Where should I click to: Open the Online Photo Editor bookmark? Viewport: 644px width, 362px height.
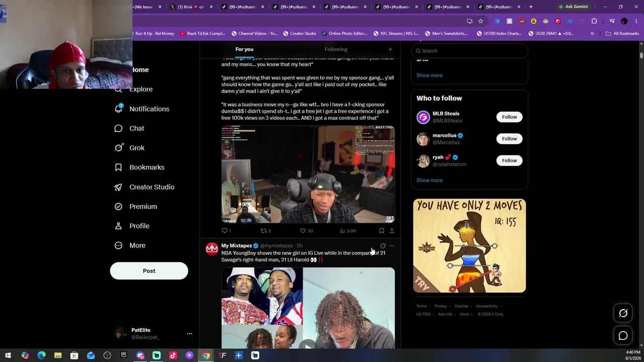point(345,34)
